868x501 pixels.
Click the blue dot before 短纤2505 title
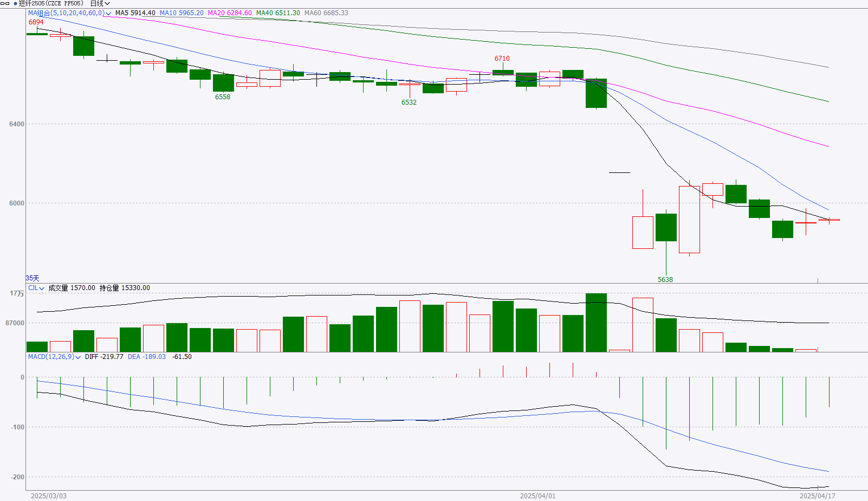[15, 4]
